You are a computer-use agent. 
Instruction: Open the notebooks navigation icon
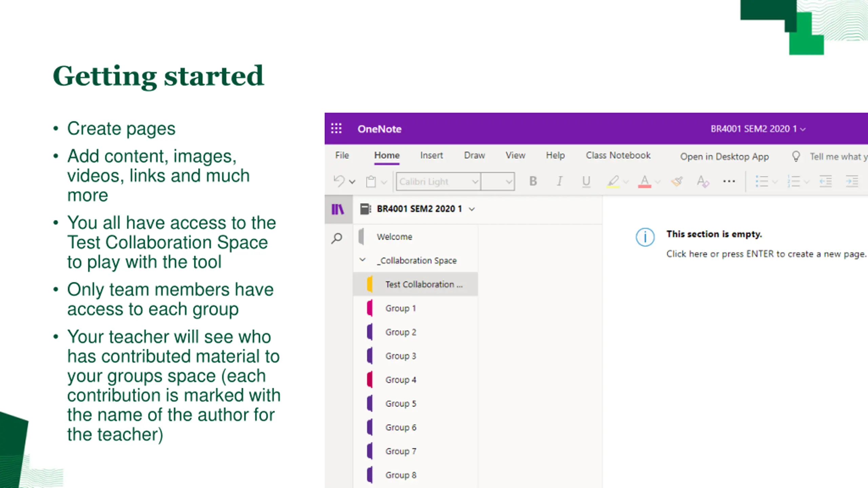[338, 209]
